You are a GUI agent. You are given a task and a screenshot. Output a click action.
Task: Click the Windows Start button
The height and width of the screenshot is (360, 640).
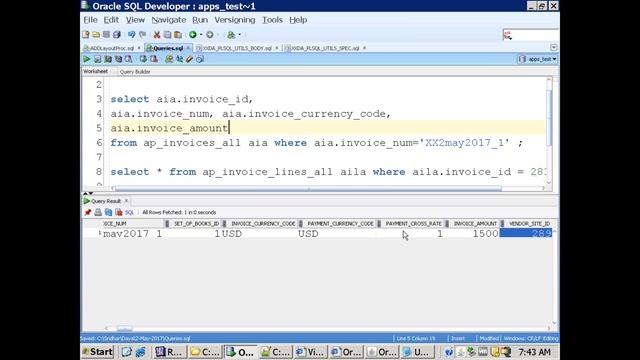pos(98,352)
